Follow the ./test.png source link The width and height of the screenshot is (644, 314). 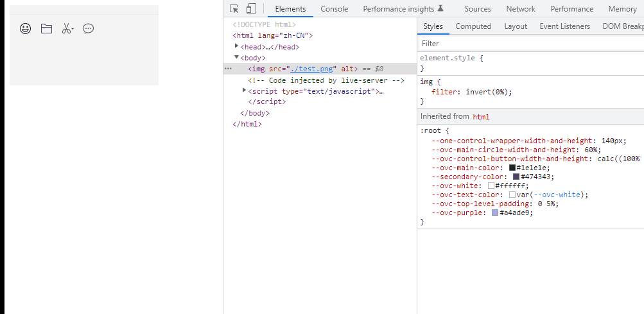(x=311, y=69)
